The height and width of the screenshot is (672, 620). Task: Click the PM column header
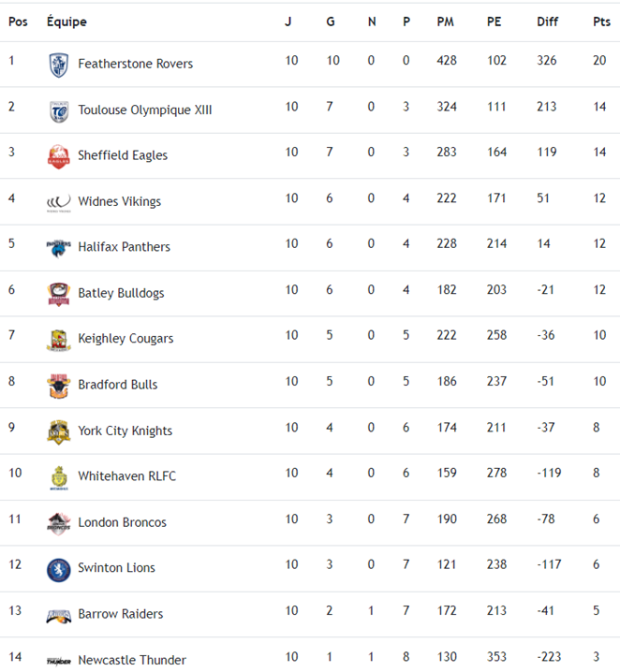(445, 22)
